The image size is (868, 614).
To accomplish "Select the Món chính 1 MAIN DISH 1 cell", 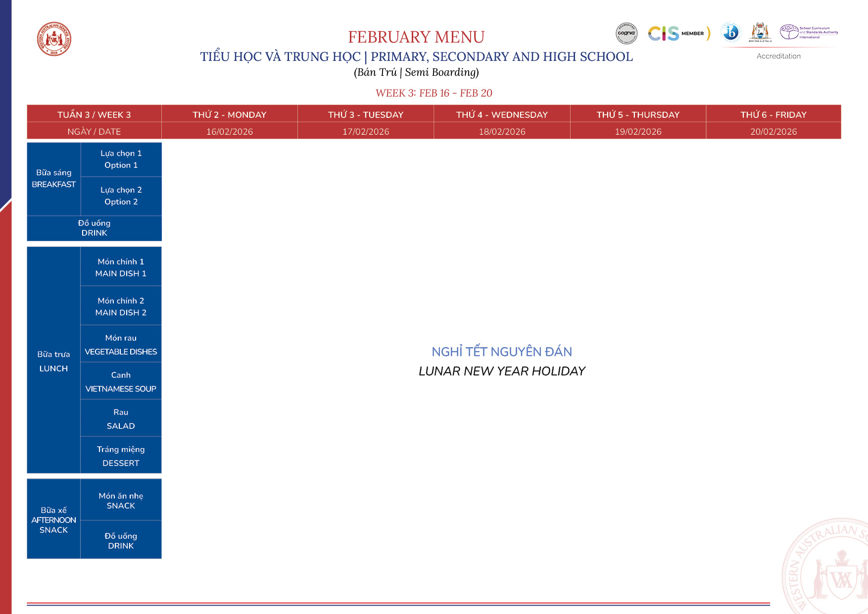I will tap(121, 267).
